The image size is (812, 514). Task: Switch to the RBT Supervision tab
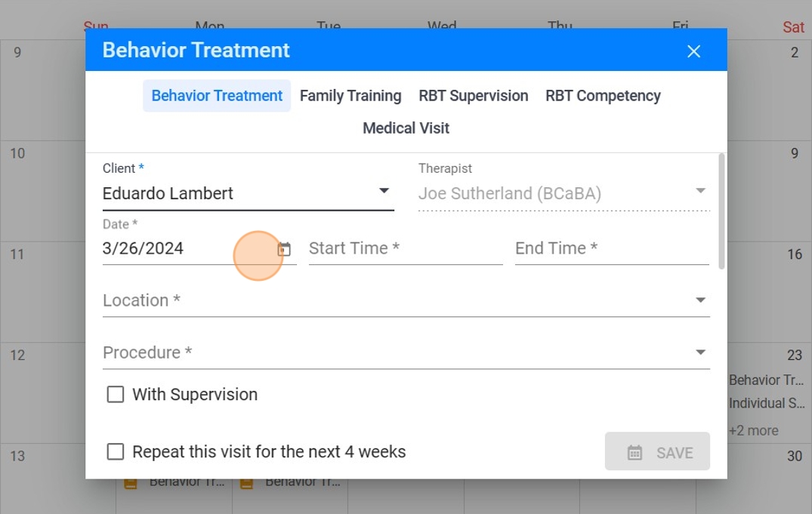coord(474,96)
